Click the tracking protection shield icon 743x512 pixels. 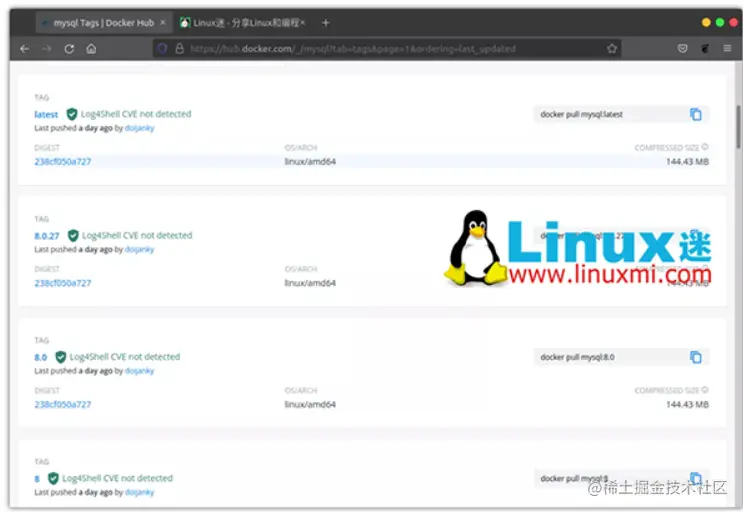(163, 48)
